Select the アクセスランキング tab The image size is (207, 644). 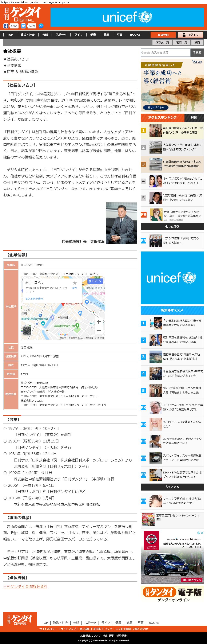pos(162,117)
